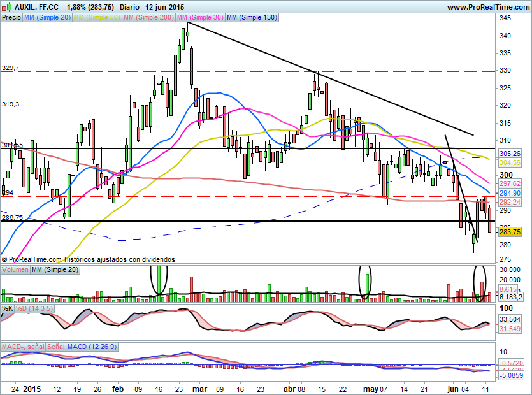Click the 2015 year marker on the time axis

point(32,388)
